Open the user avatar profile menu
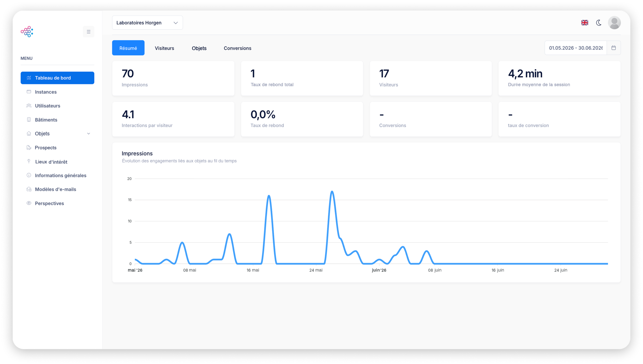643x364 pixels. (614, 23)
